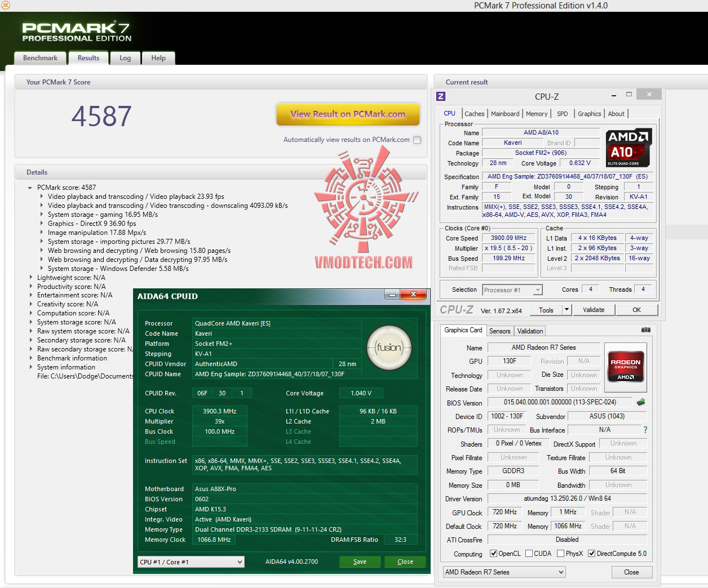Click the GPU-Z screenshot camera icon
708x588 pixels.
(x=646, y=330)
